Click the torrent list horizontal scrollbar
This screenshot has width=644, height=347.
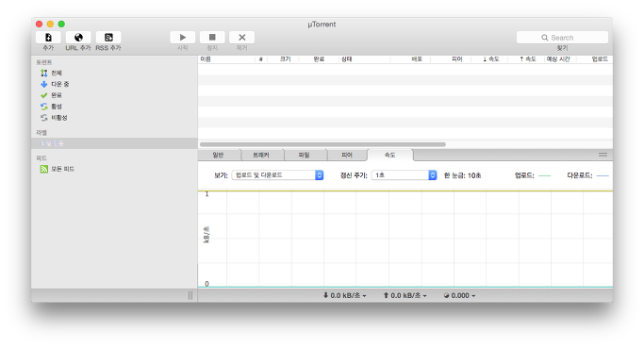pos(322,144)
